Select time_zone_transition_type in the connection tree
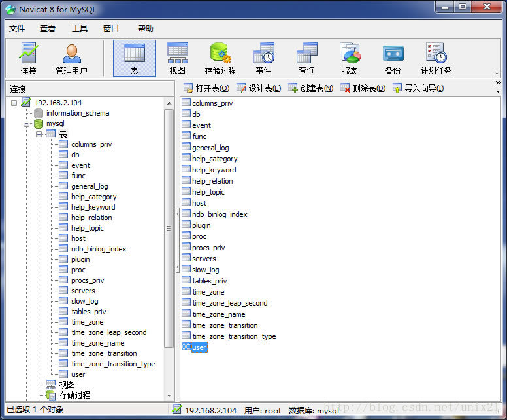The image size is (507, 420). pyautogui.click(x=113, y=364)
